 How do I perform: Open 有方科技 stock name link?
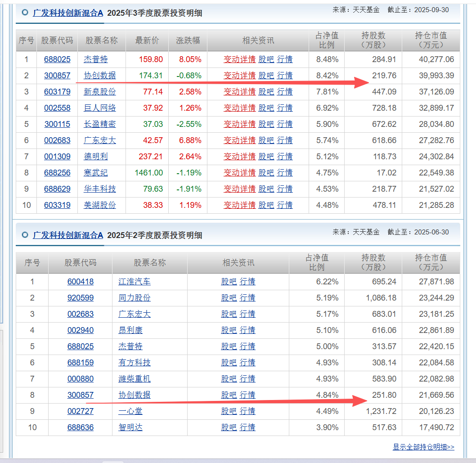point(135,363)
